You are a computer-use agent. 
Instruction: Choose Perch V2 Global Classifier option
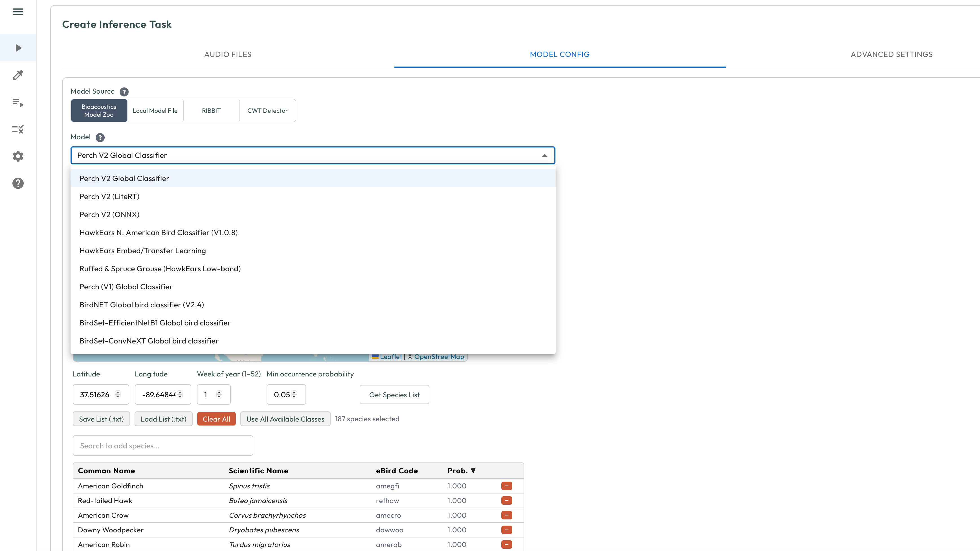[313, 178]
